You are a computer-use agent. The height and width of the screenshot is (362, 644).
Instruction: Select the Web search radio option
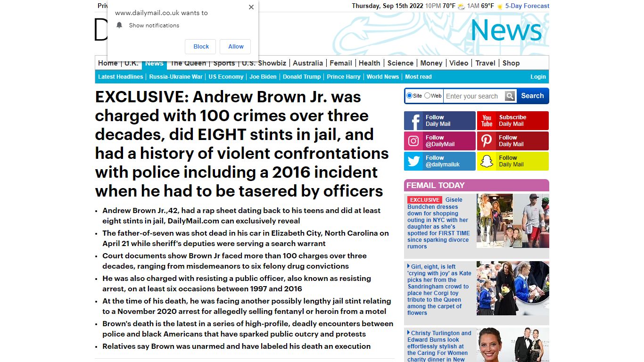[x=427, y=96]
